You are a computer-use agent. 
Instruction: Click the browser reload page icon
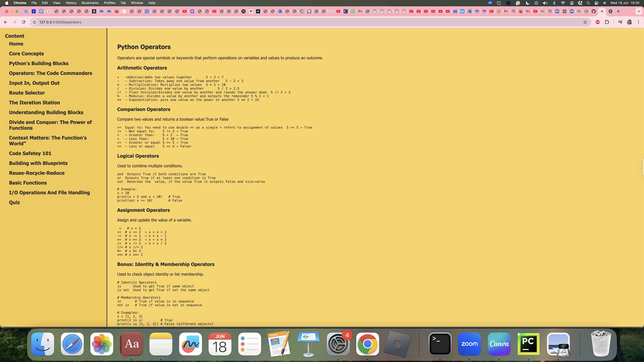tap(24, 22)
